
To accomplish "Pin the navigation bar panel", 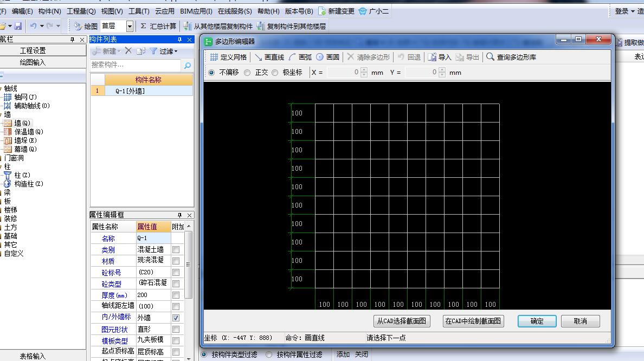I will click(x=72, y=40).
